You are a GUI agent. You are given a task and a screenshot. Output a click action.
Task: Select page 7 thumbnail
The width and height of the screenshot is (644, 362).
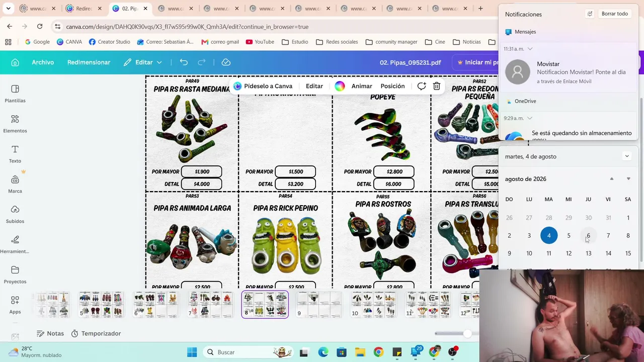(x=210, y=304)
